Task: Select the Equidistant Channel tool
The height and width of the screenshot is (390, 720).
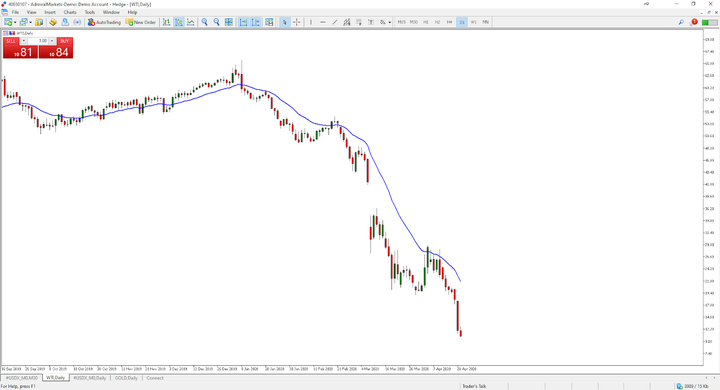Action: 347,22
